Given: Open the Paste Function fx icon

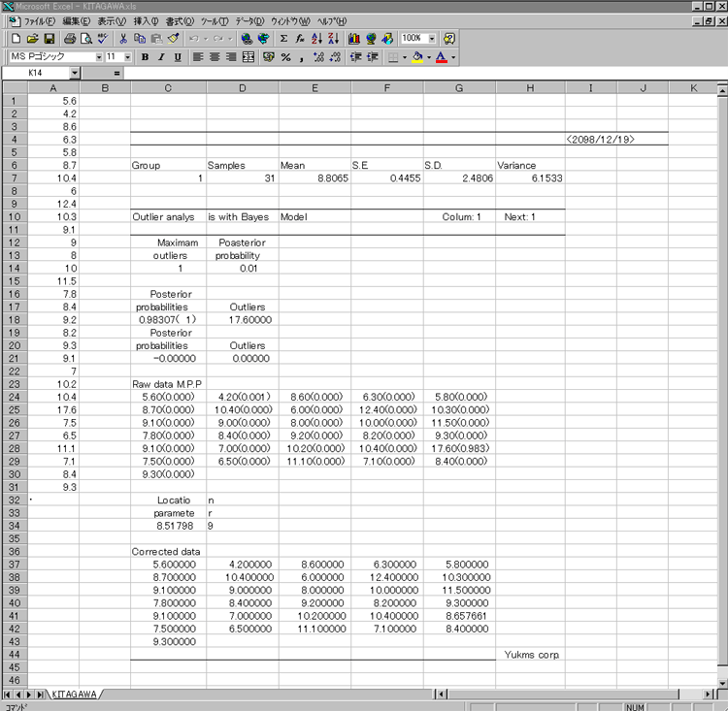Looking at the screenshot, I should 300,39.
